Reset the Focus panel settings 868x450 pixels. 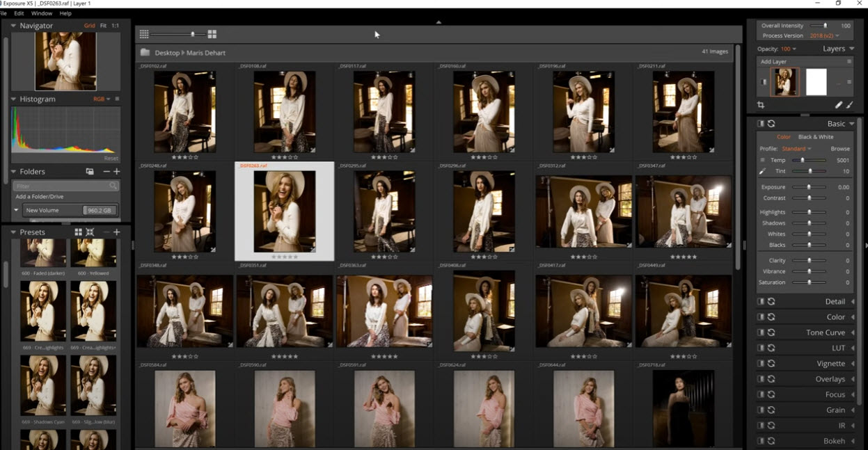[771, 394]
